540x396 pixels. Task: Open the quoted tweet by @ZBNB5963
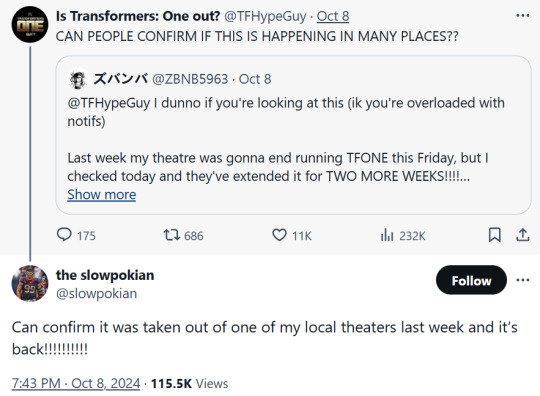(x=293, y=135)
